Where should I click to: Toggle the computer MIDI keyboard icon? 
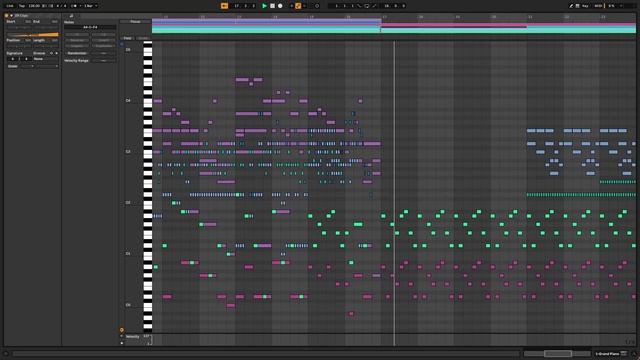[x=578, y=6]
